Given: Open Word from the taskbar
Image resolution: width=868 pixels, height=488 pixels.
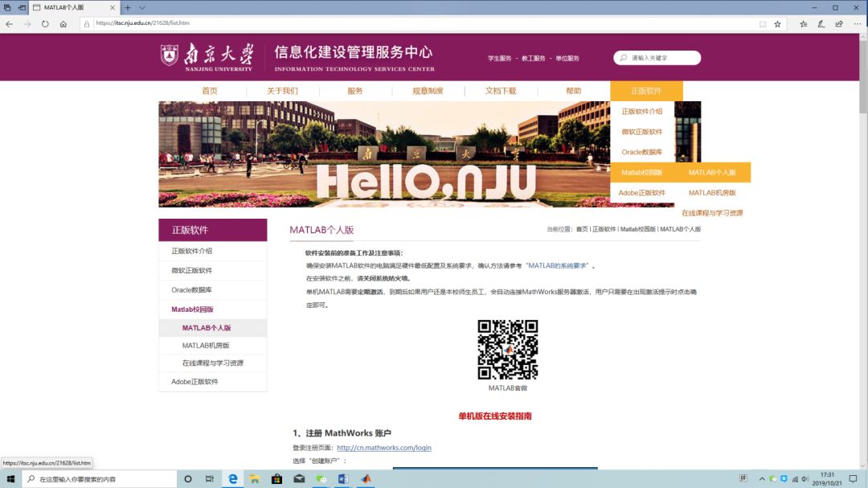Looking at the screenshot, I should coord(343,478).
